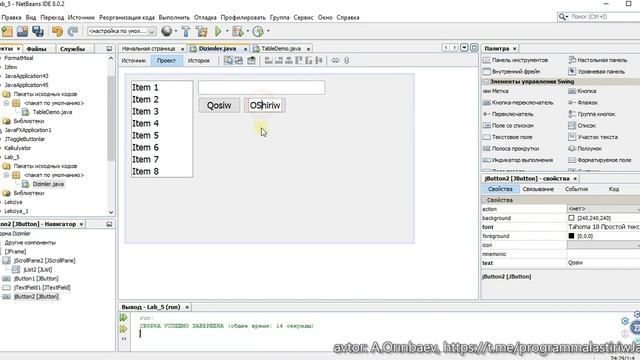Toggle the Connection Mode designer button
This screenshot has width=640, height=360.
[x=239, y=60]
